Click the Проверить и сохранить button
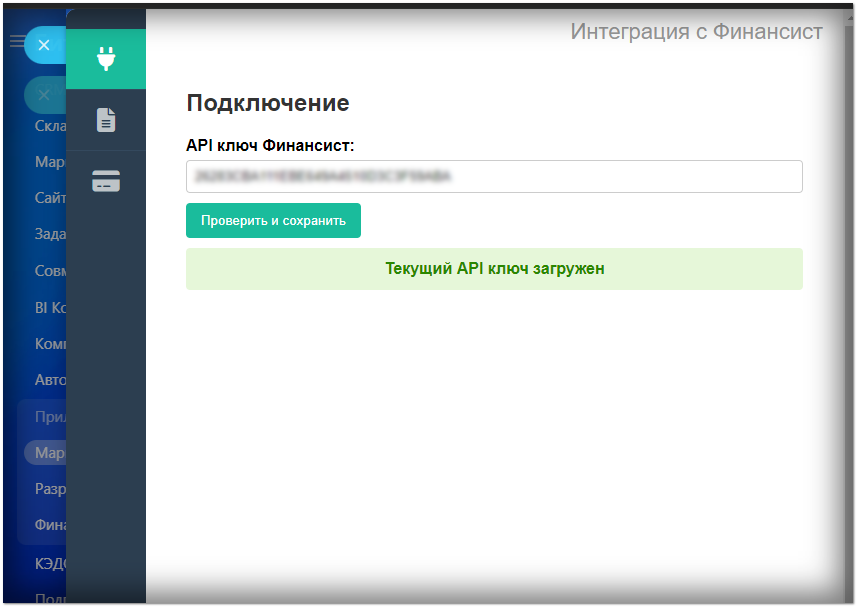 click(x=273, y=221)
